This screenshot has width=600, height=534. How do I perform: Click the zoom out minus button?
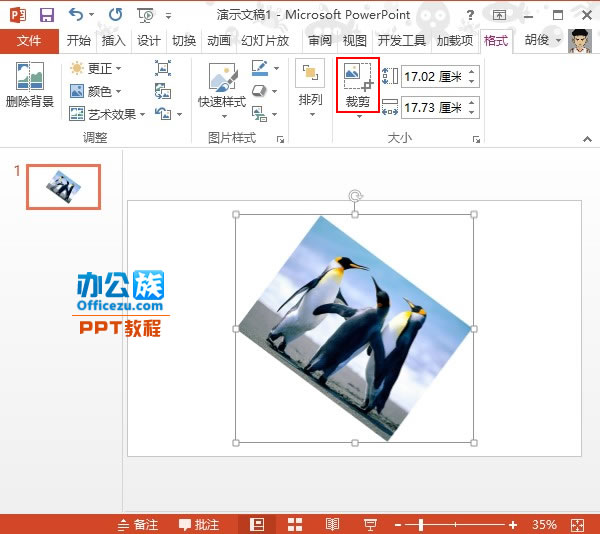pyautogui.click(x=398, y=525)
